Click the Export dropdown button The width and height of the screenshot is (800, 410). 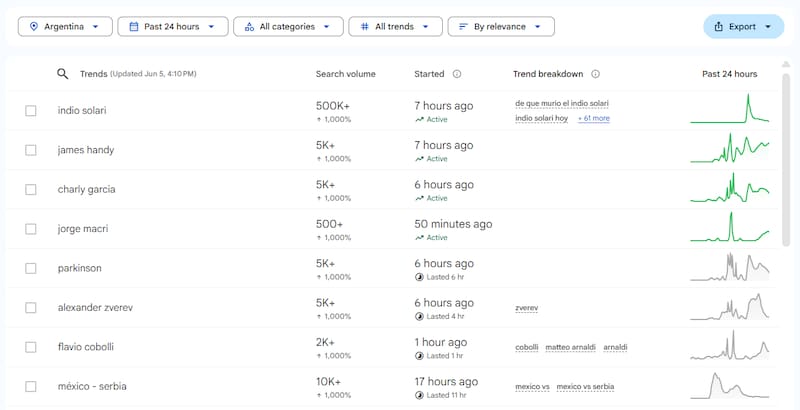[x=743, y=27]
